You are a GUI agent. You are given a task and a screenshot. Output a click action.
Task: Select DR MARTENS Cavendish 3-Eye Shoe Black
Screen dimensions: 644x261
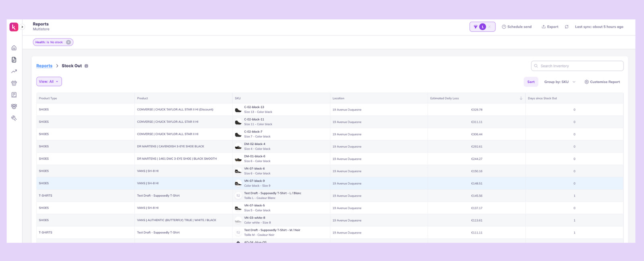[x=171, y=147]
